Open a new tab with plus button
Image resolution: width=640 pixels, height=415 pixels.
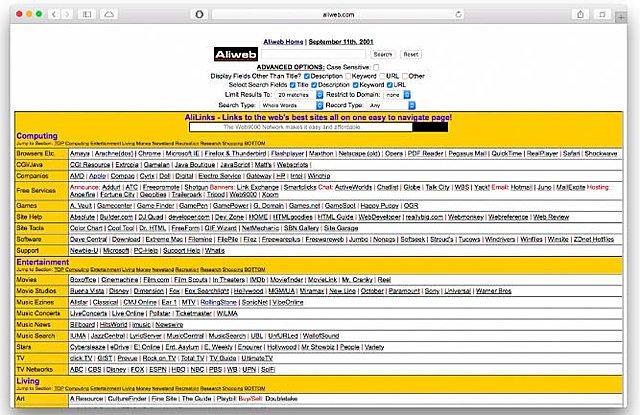click(x=621, y=17)
